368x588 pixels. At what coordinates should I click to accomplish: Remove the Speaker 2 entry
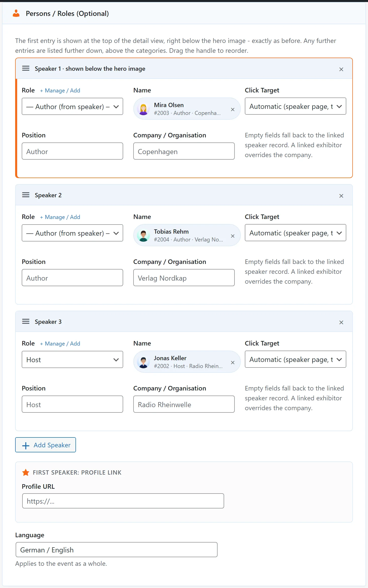341,196
